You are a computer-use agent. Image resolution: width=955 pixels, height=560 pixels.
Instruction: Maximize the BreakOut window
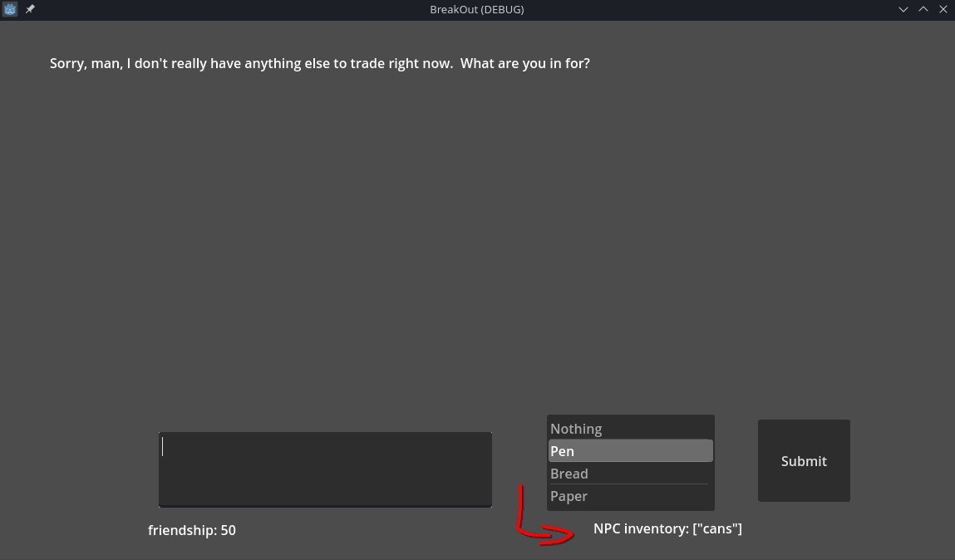pyautogui.click(x=923, y=9)
